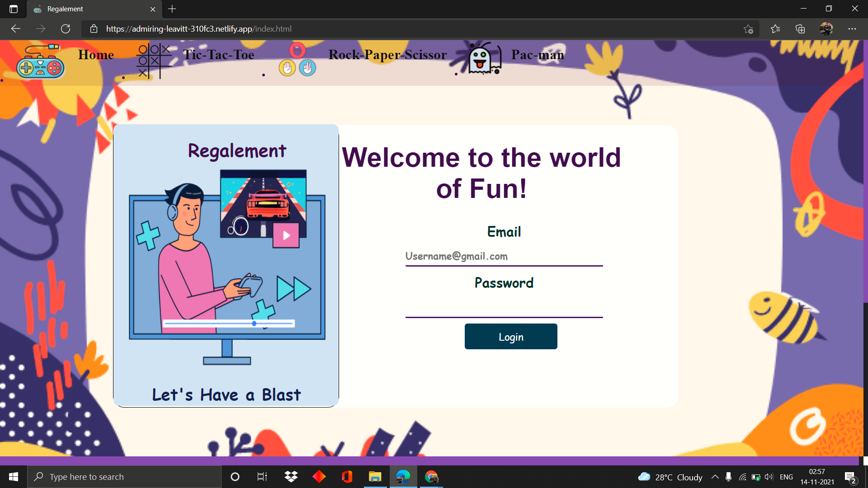
Task: Show hidden system tray icons
Action: 715,477
